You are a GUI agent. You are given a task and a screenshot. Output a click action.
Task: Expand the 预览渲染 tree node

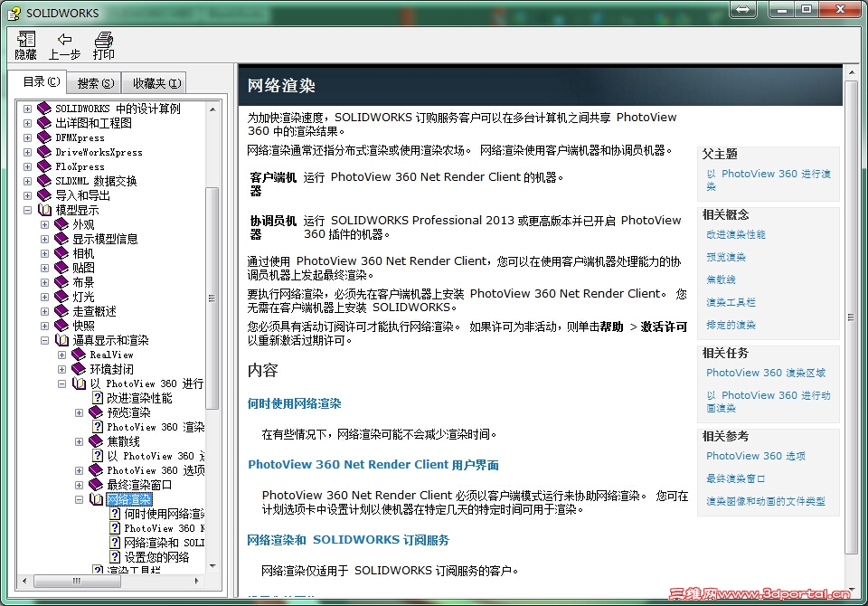pos(79,412)
